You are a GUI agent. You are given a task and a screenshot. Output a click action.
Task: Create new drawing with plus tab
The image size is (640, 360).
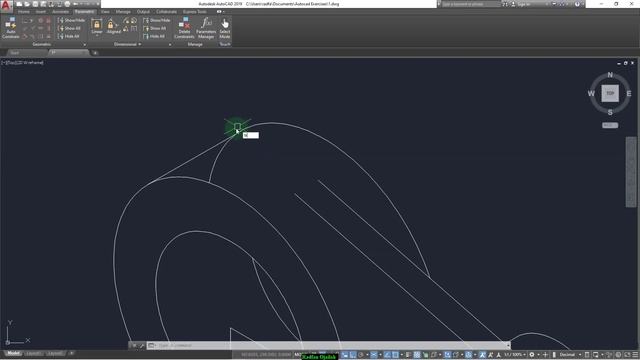[95, 53]
